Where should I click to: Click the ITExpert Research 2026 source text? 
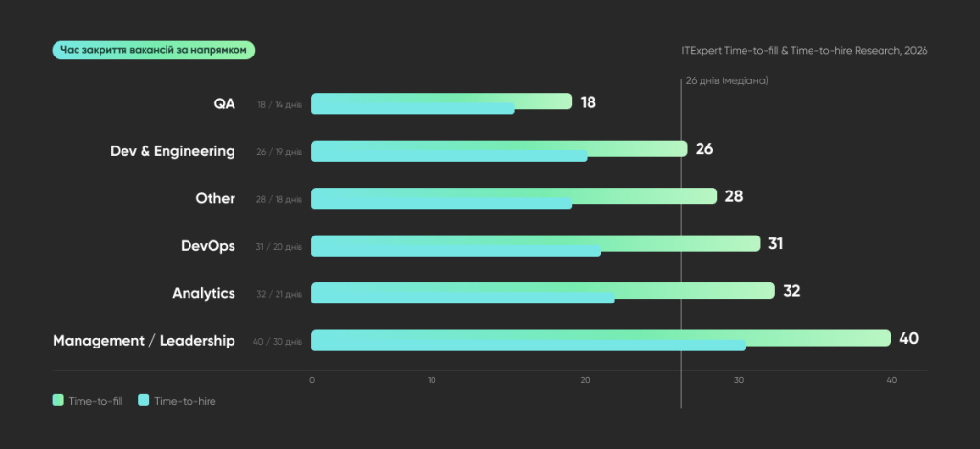point(804,51)
